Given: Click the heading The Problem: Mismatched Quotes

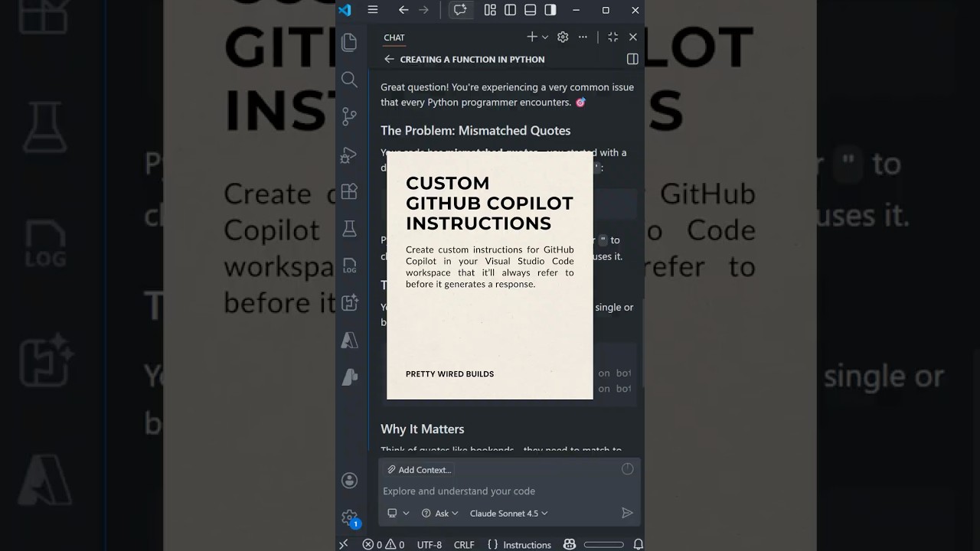Looking at the screenshot, I should point(475,131).
